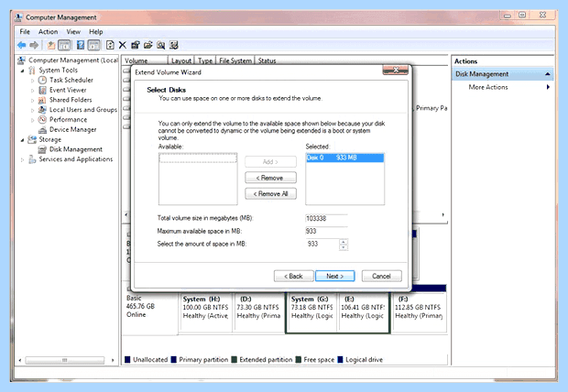The image size is (568, 392).
Task: Cancel the Extend Volume Wizard
Action: click(x=381, y=276)
